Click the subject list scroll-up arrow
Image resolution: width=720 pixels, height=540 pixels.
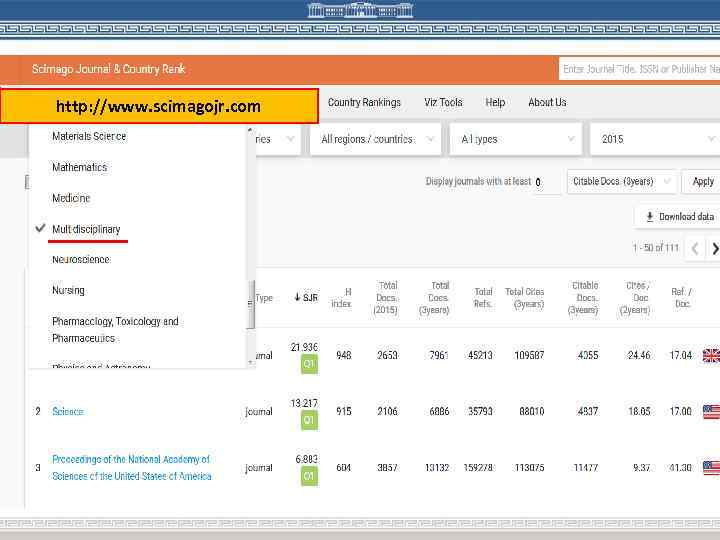tap(250, 130)
